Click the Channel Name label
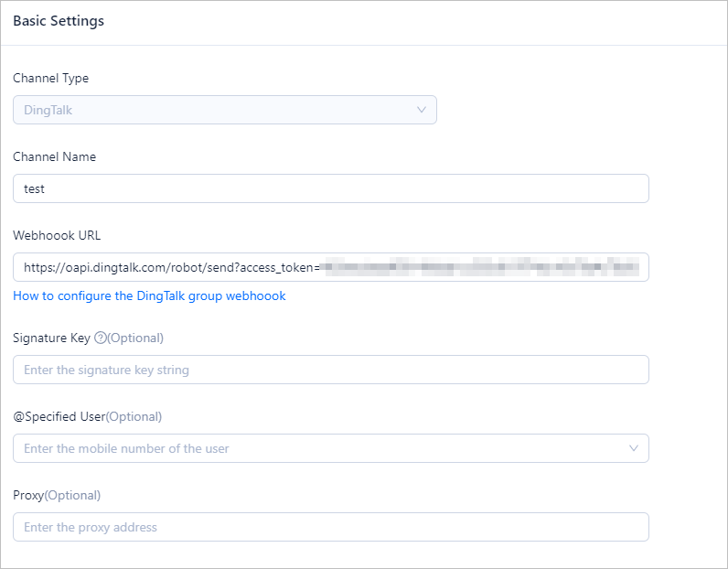The height and width of the screenshot is (569, 728). click(54, 156)
